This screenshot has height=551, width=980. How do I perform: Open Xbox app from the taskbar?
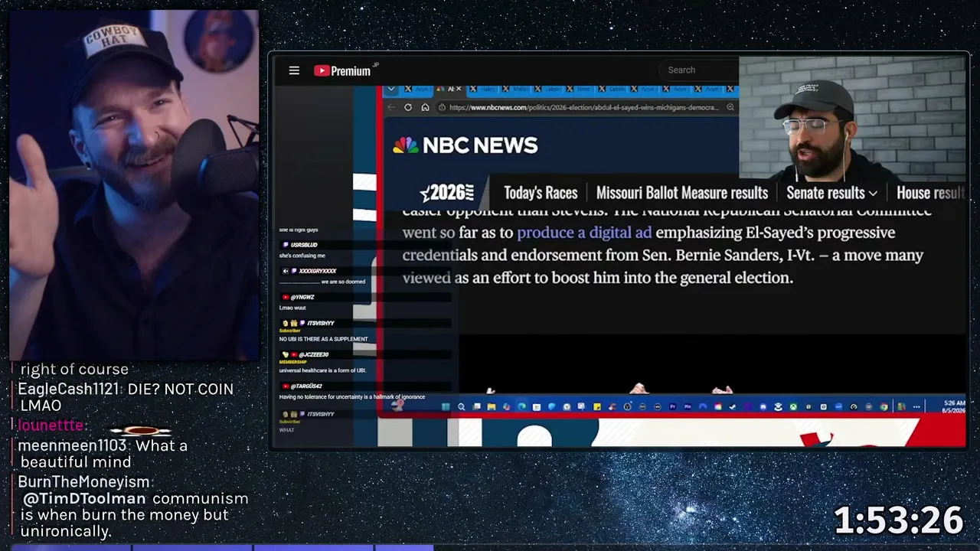tap(793, 407)
